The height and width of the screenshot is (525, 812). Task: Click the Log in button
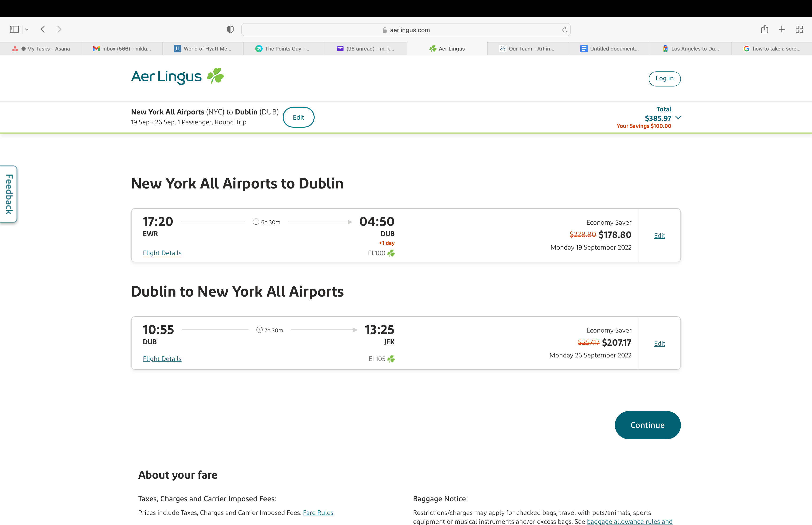pos(664,78)
